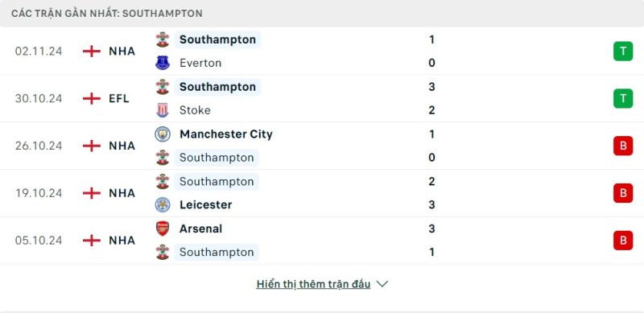Click the red B badge for Arsenal match
Screen dimensions: 644x313
pyautogui.click(x=623, y=241)
